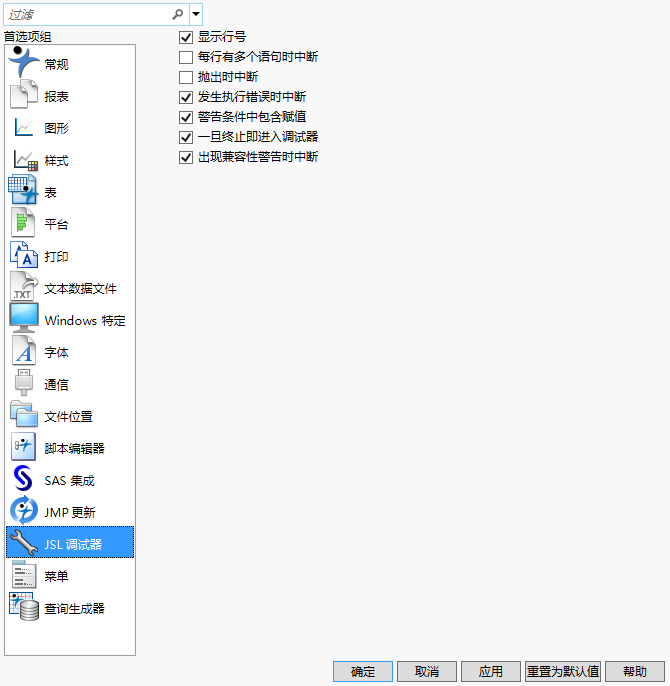Select the JSL 调试器 label
The height and width of the screenshot is (686, 670).
(73, 545)
